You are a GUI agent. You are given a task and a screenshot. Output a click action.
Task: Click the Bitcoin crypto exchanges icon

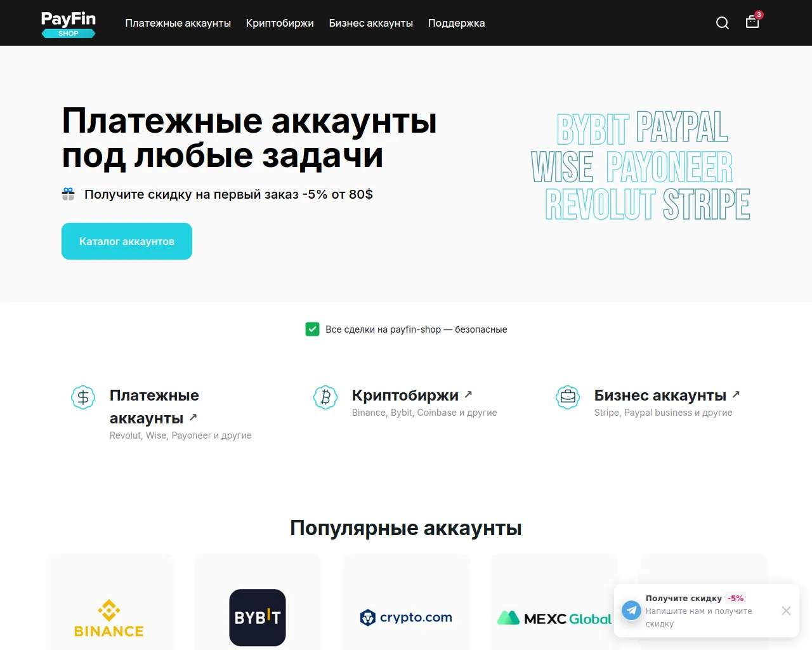[325, 397]
